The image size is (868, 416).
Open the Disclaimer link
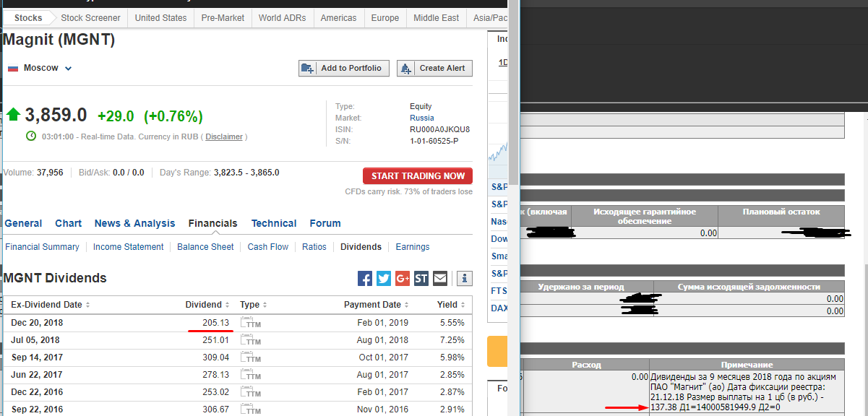click(224, 136)
